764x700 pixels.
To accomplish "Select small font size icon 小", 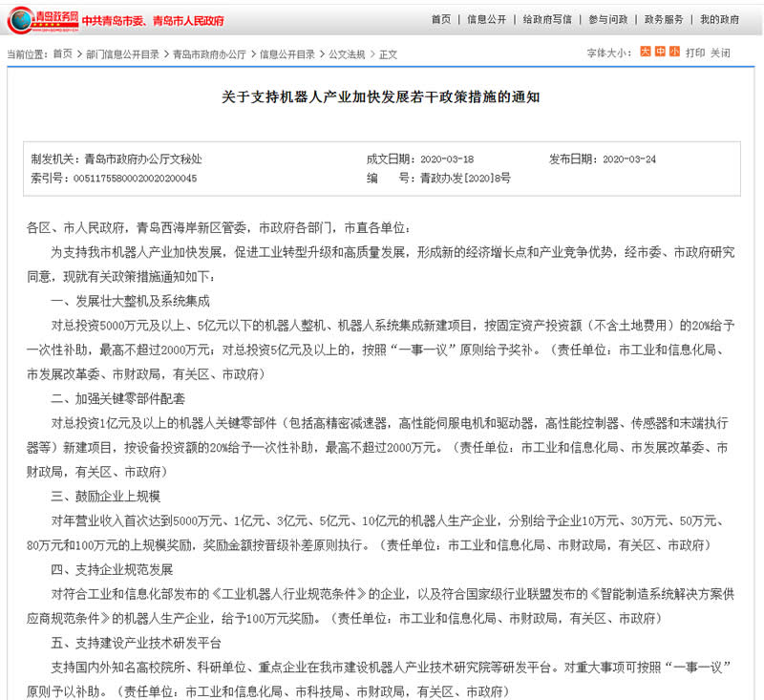I will (x=674, y=53).
